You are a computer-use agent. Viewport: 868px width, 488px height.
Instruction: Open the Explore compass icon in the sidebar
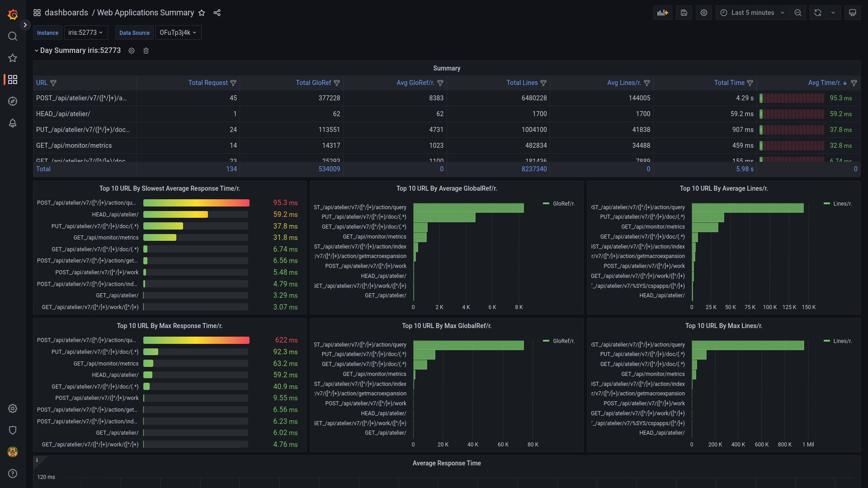point(13,101)
